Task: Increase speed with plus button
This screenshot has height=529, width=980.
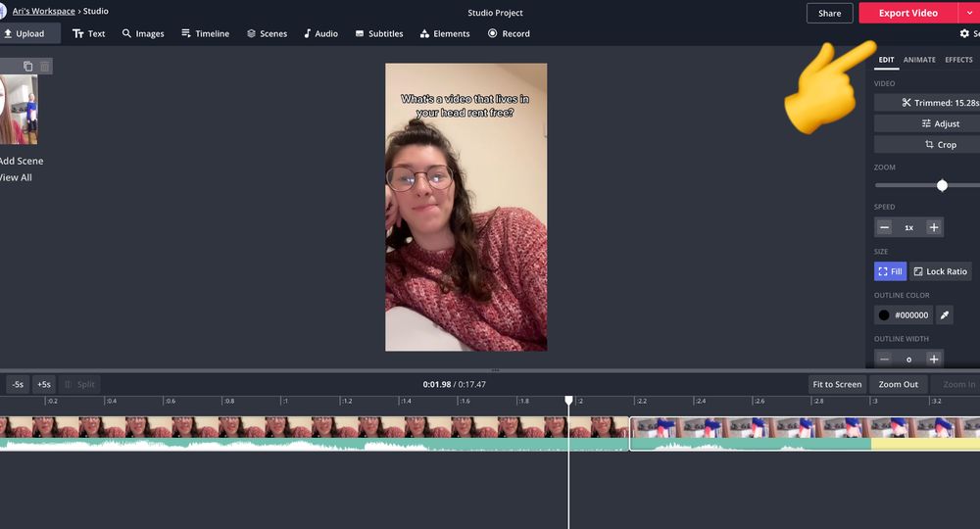Action: click(934, 227)
